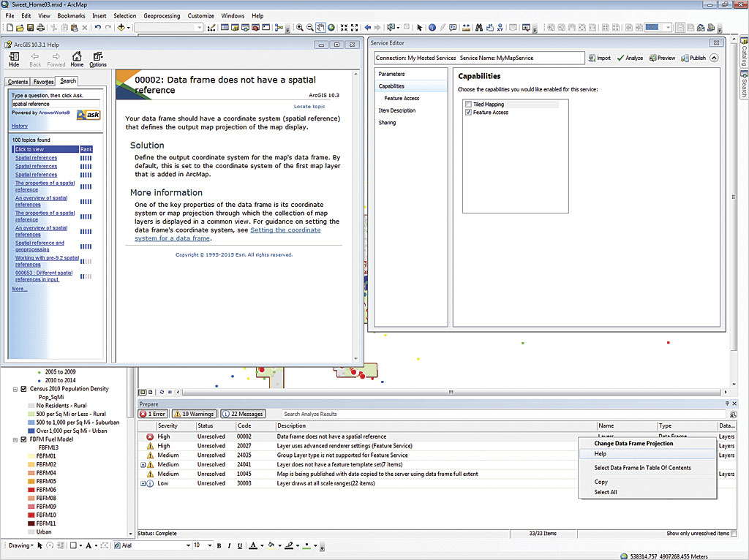Screen dimensions: 749x560
Task: Click the Undo arrow icon
Action: coord(97,28)
